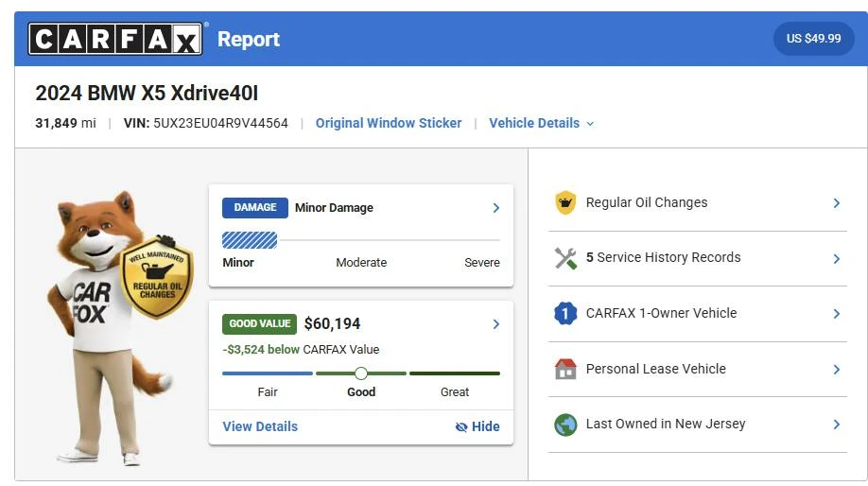Click the 2024 BMW X5 Xdrive40I title
Viewport: 868px width, 486px height.
point(147,93)
